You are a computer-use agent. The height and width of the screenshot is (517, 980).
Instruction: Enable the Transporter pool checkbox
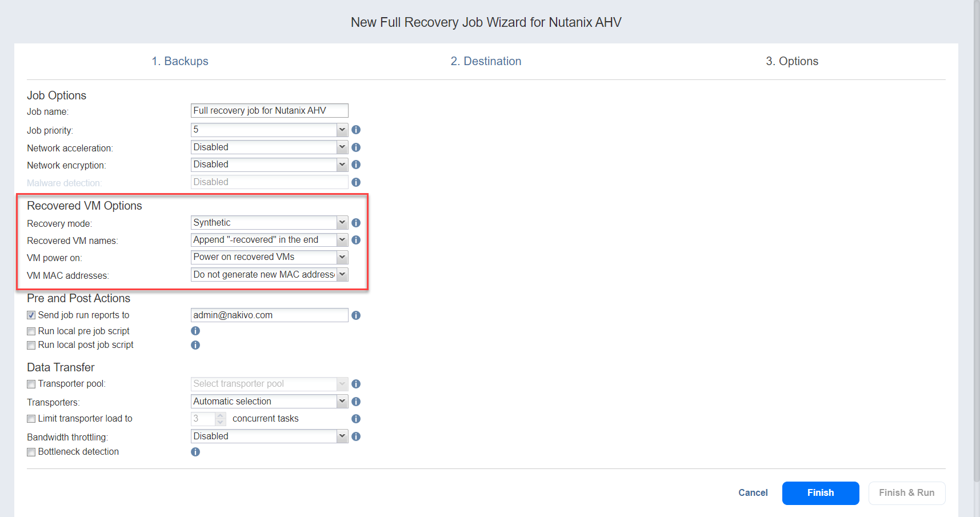pos(31,384)
